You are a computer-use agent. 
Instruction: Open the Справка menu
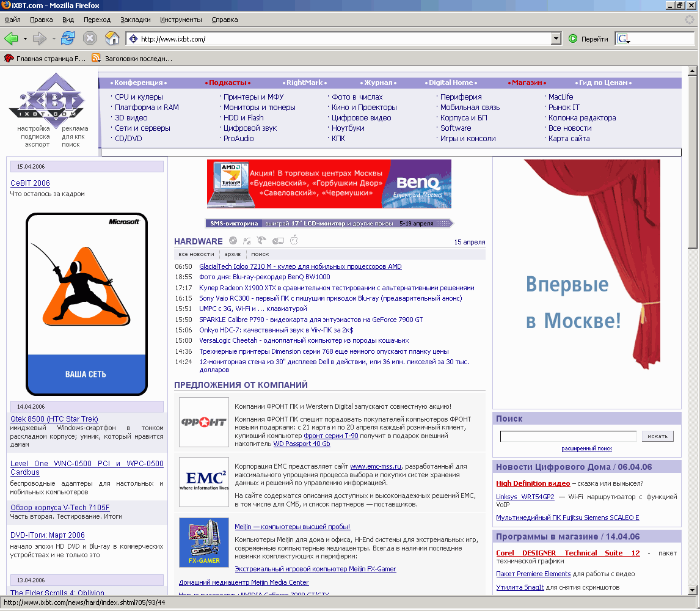pos(225,20)
